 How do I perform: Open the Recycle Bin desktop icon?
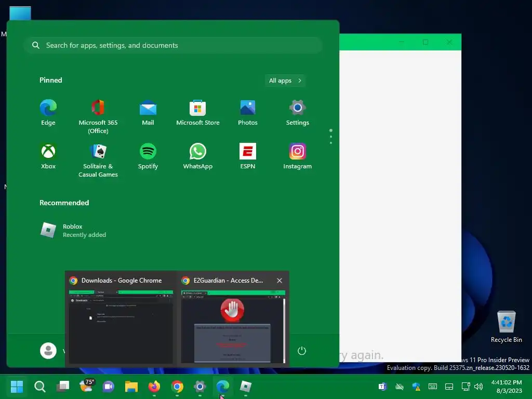(506, 327)
